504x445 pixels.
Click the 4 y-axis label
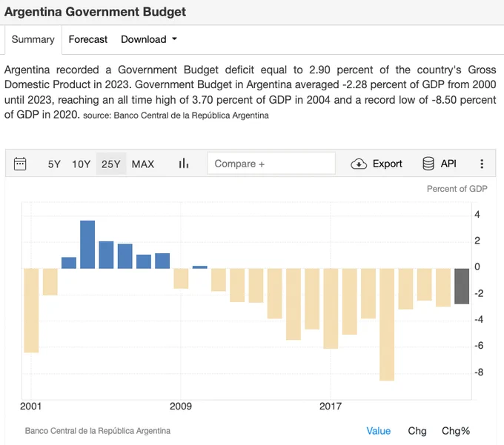(477, 215)
